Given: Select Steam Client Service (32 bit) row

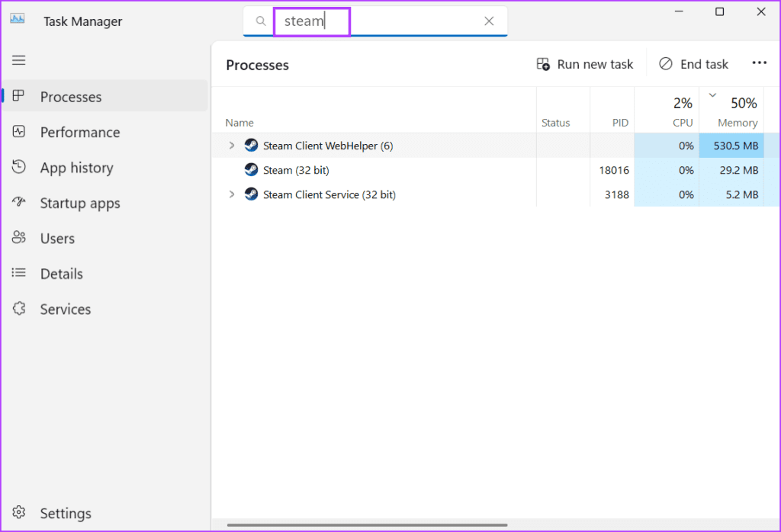Looking at the screenshot, I should coord(496,194).
